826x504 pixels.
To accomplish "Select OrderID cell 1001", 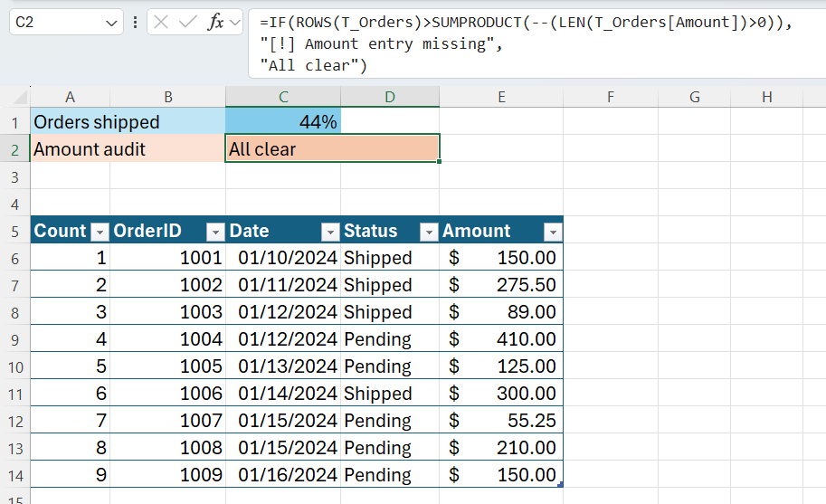I will pyautogui.click(x=168, y=258).
